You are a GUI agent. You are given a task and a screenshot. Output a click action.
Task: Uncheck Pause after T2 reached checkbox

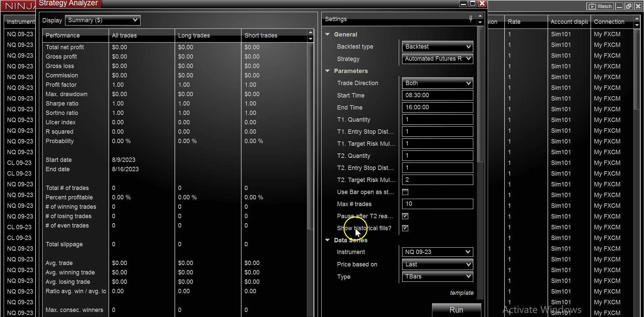point(405,216)
